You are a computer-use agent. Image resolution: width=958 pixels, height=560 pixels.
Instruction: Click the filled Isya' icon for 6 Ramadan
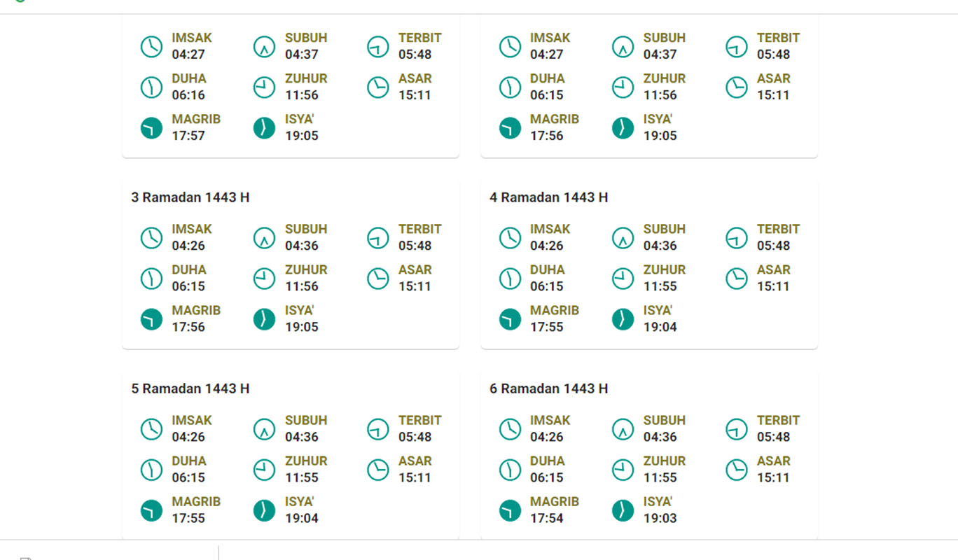coord(623,510)
